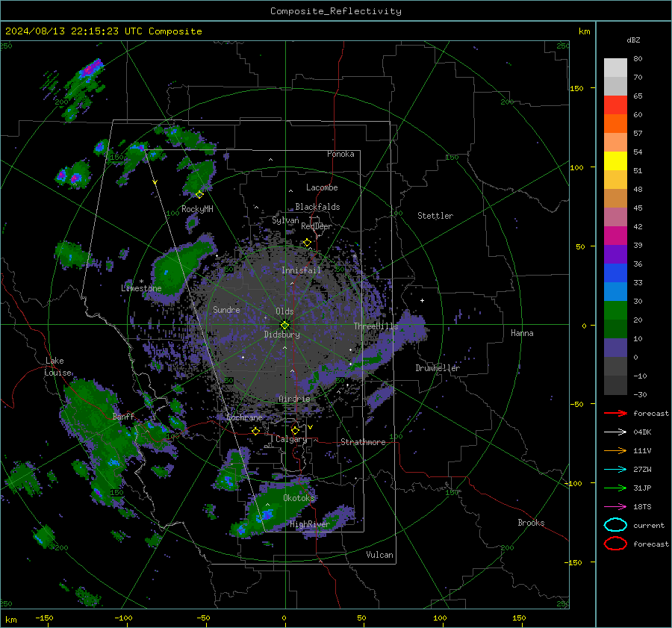This screenshot has width=672, height=628.
Task: Click the Limestone label
Action: coord(141,288)
